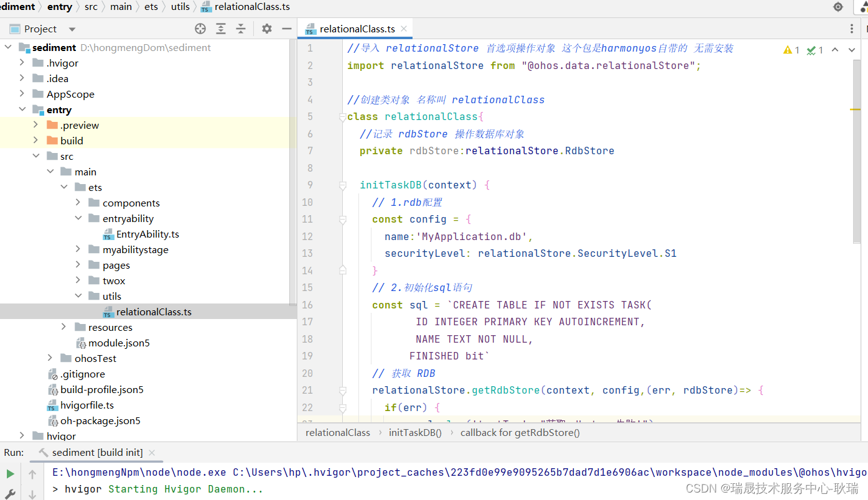Expand the AppScope folder
The width and height of the screenshot is (868, 500).
coord(22,94)
